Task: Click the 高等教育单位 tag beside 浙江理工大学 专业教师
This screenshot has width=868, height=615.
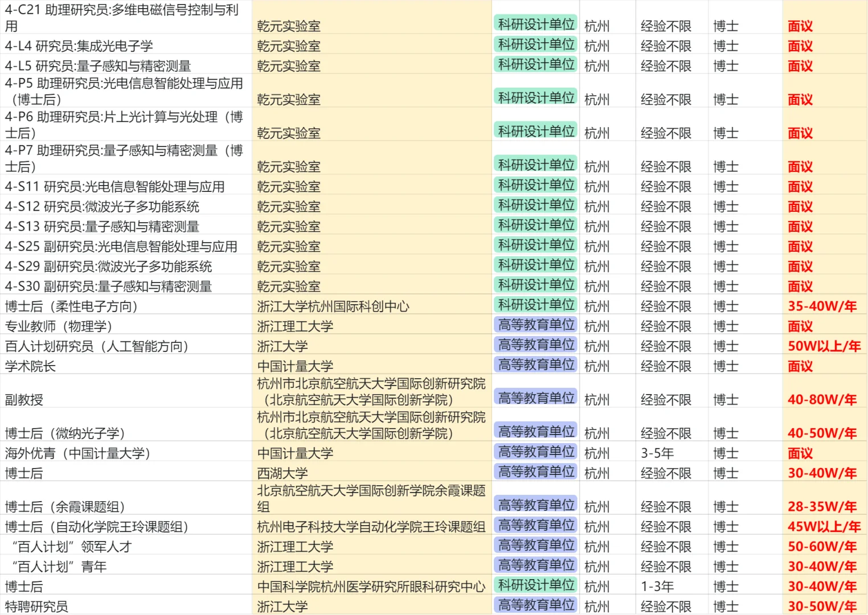Action: pyautogui.click(x=535, y=325)
